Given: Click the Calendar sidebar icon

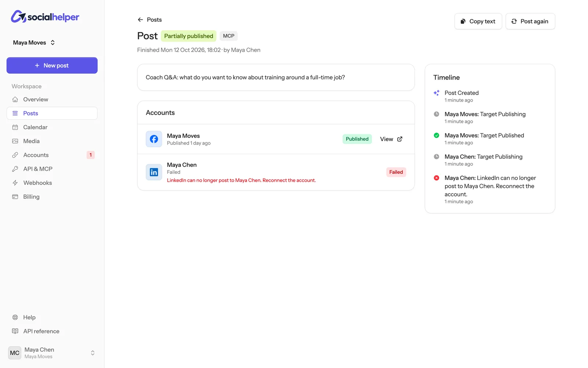Looking at the screenshot, I should (x=15, y=127).
